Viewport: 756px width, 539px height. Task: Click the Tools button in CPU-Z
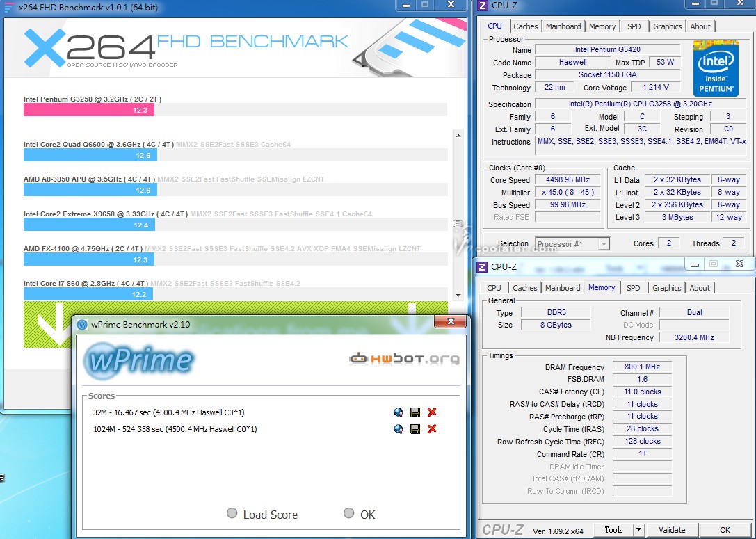[x=613, y=529]
